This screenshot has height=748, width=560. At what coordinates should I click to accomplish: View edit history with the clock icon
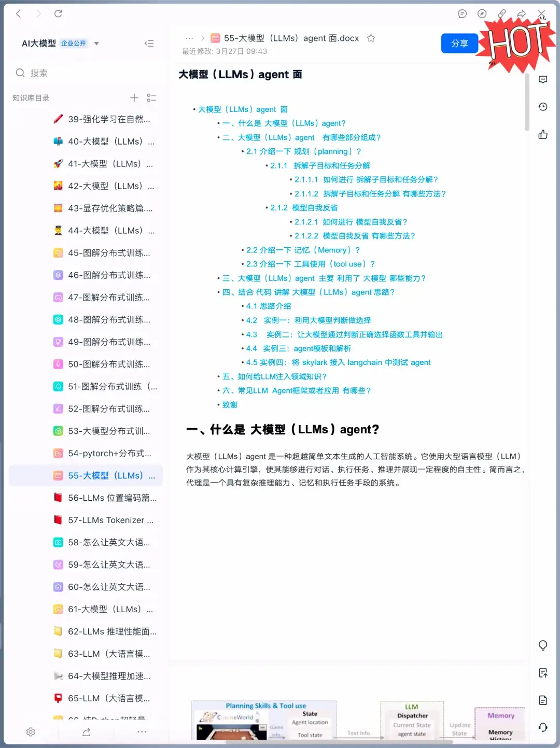pos(542,106)
